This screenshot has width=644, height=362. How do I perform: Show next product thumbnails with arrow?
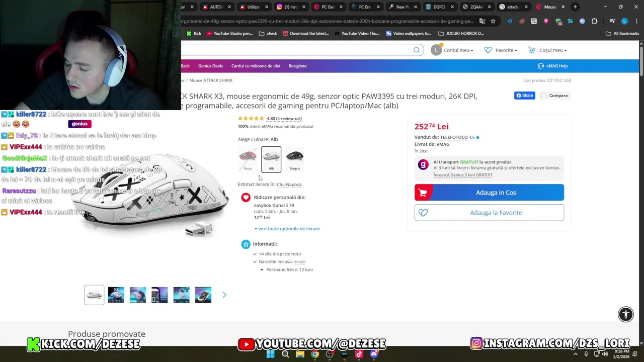tap(224, 295)
